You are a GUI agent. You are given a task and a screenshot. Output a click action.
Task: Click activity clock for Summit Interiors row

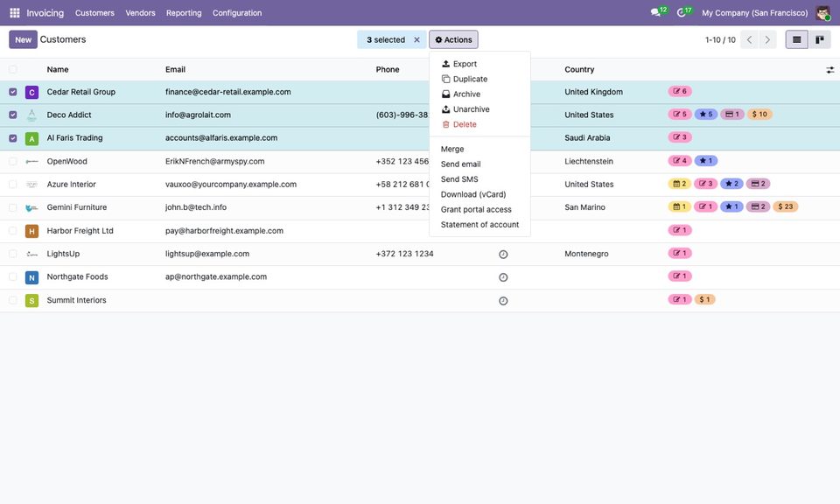(x=503, y=301)
